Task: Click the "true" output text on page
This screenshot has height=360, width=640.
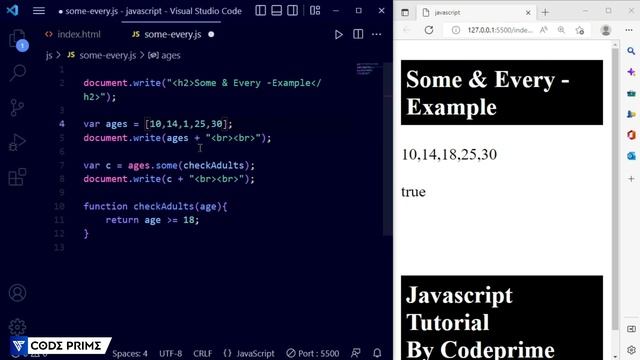Action: (x=413, y=192)
